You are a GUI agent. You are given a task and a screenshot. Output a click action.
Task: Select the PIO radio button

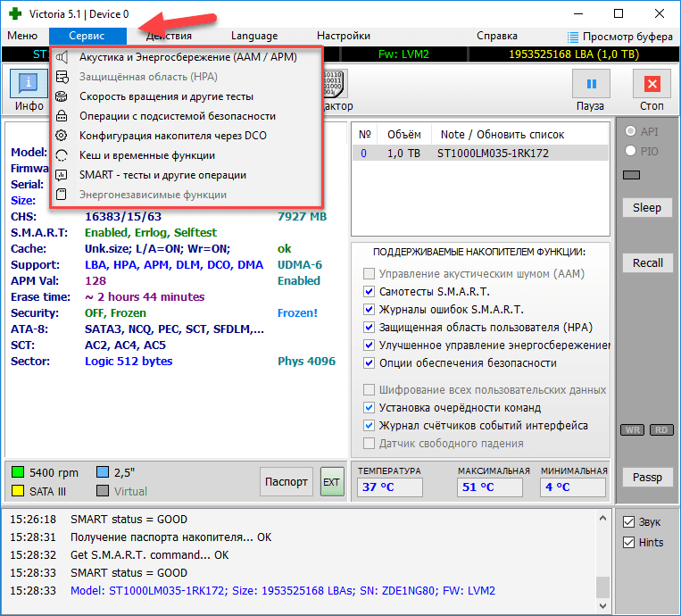coord(631,151)
